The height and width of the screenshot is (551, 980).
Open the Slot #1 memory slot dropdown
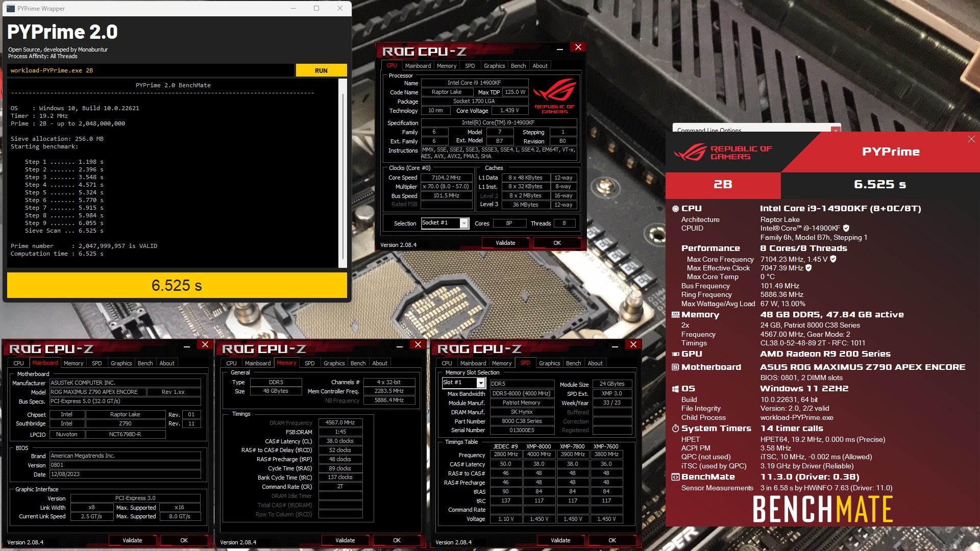(481, 383)
